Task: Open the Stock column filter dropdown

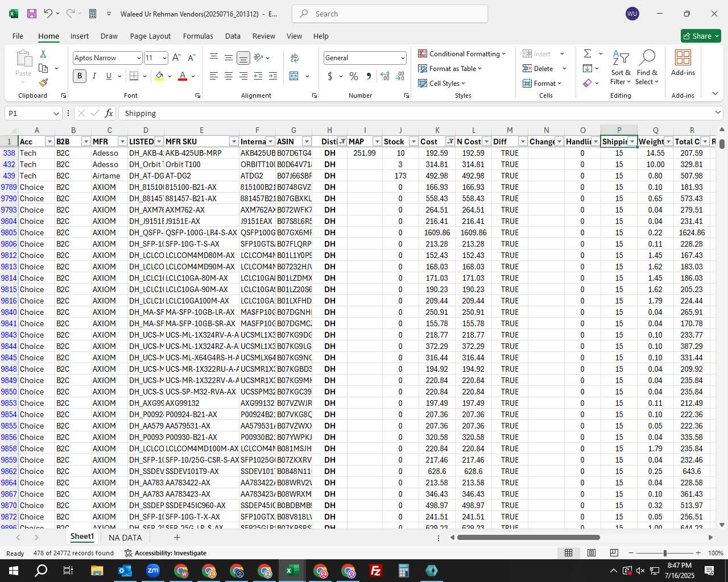Action: [x=413, y=142]
